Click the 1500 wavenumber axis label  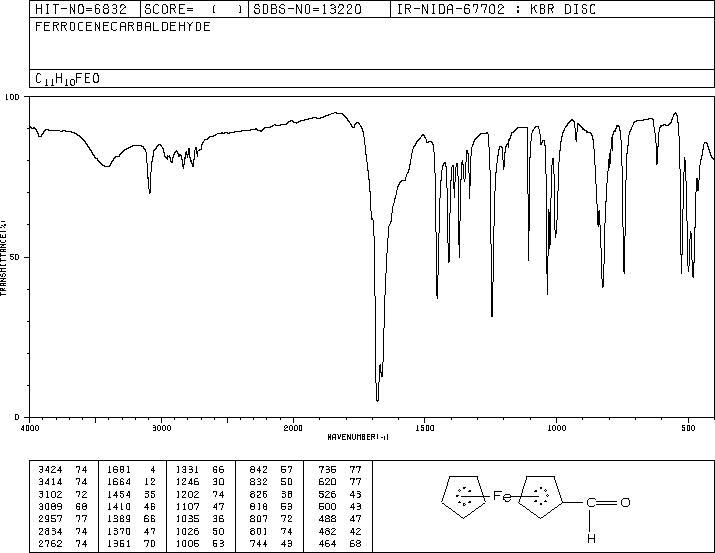tap(425, 428)
